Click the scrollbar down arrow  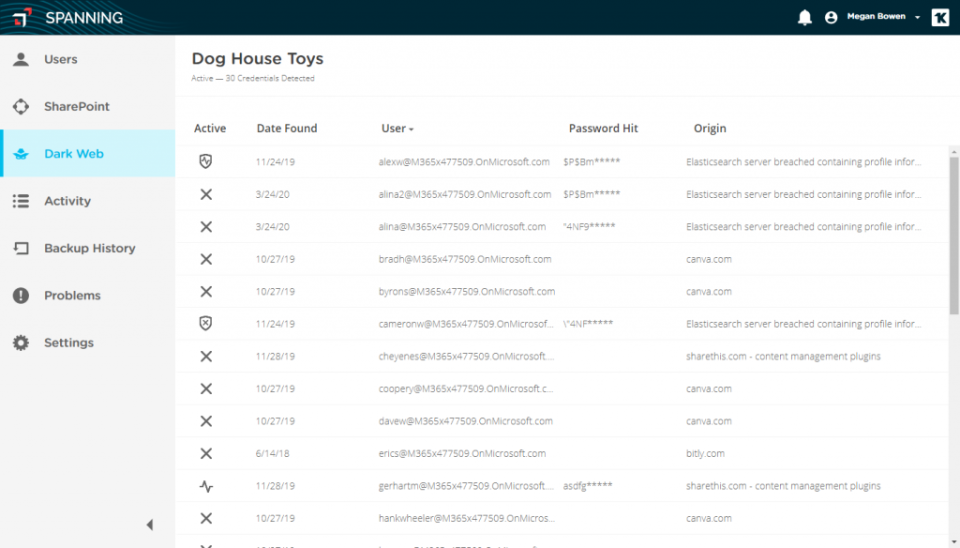click(954, 543)
